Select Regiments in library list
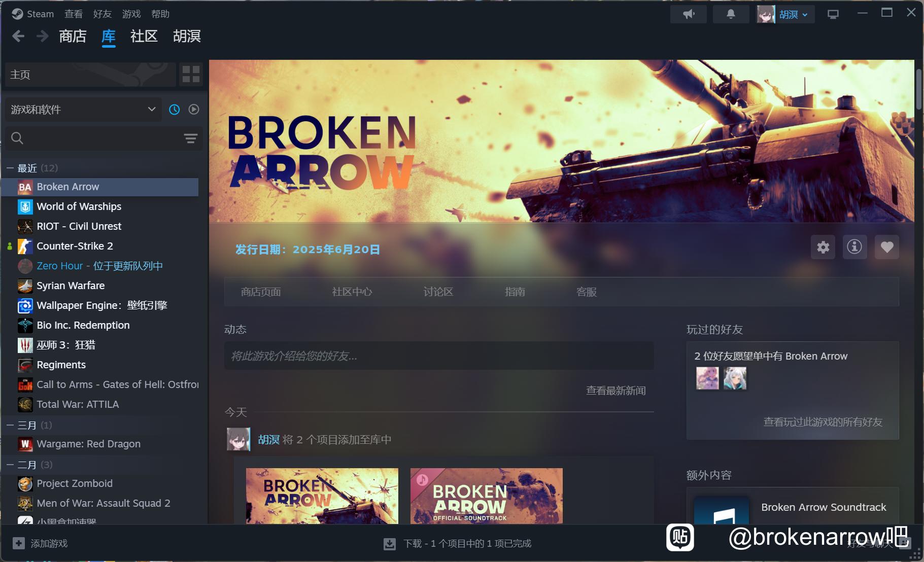 (x=100, y=365)
